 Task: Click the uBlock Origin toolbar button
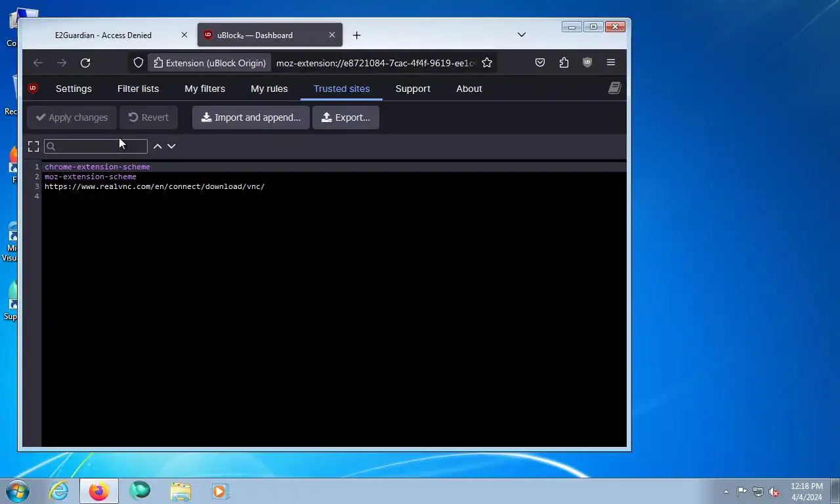(x=587, y=63)
